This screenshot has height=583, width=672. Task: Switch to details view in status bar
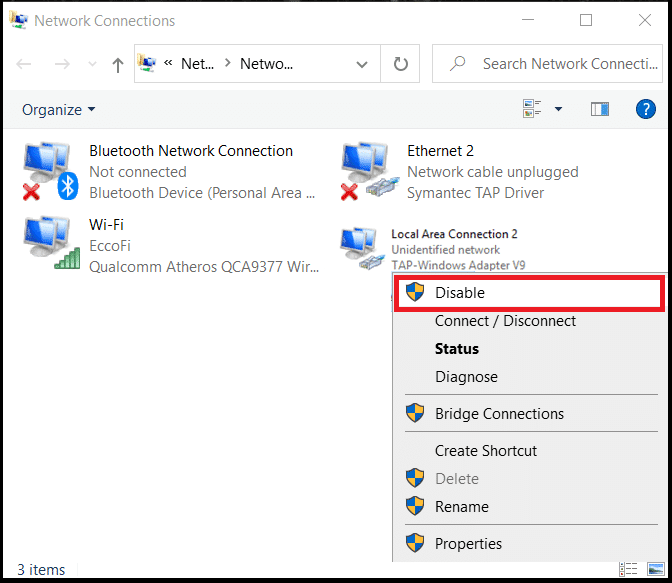(628, 569)
